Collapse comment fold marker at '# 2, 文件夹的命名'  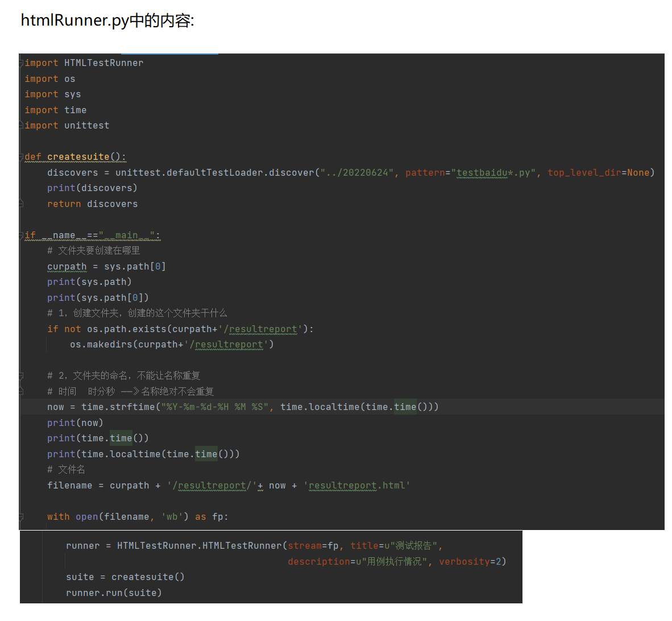click(x=21, y=376)
